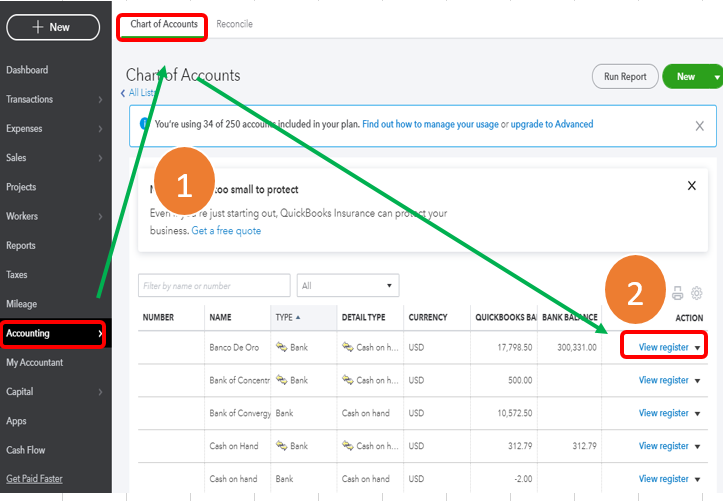The width and height of the screenshot is (723, 501).
Task: Open action dropdown arrow for Bank of Concentr
Action: (698, 381)
